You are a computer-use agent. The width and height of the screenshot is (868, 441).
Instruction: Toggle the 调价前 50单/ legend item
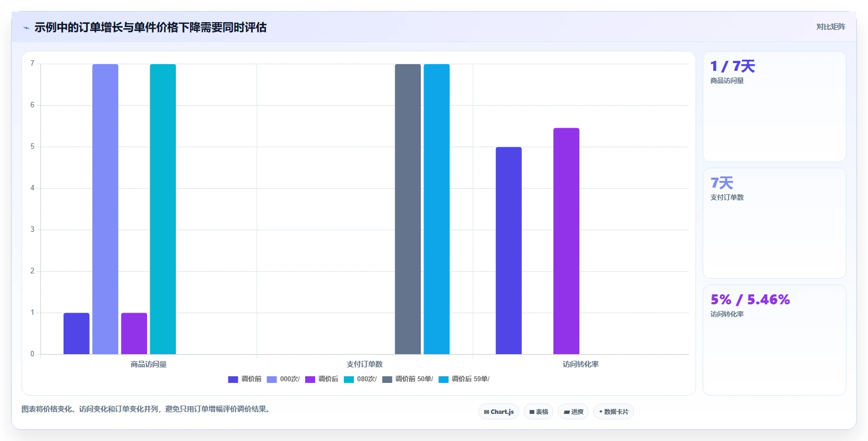click(x=407, y=379)
